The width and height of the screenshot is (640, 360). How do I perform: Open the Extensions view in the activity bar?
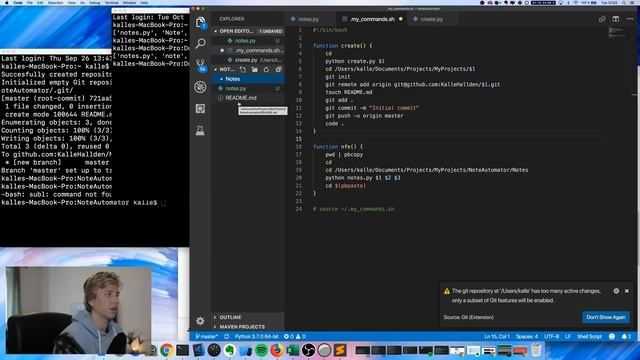(x=200, y=109)
